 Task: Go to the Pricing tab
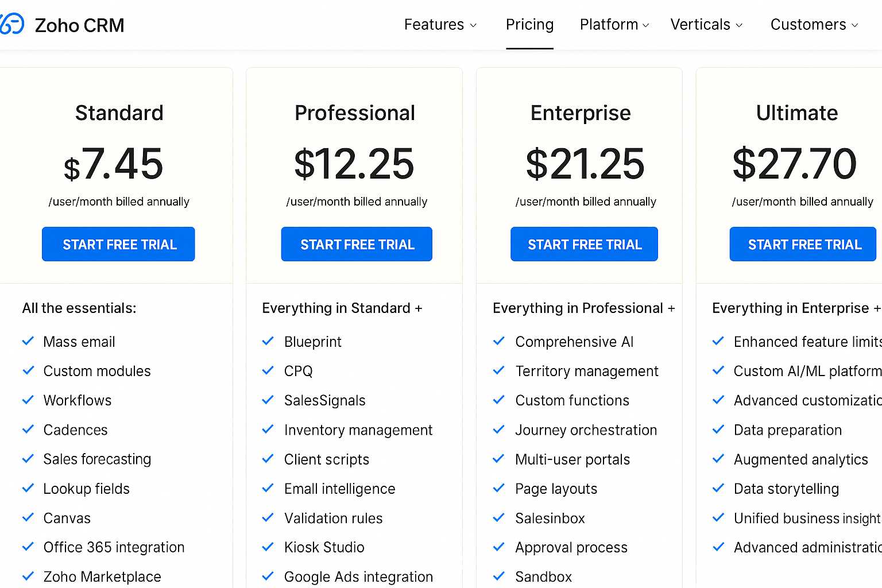coord(529,25)
